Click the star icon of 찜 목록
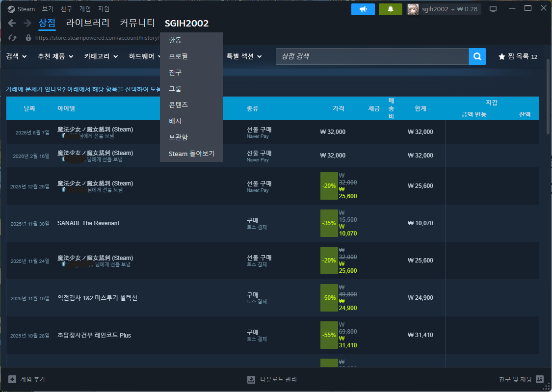The height and width of the screenshot is (392, 552). [501, 56]
